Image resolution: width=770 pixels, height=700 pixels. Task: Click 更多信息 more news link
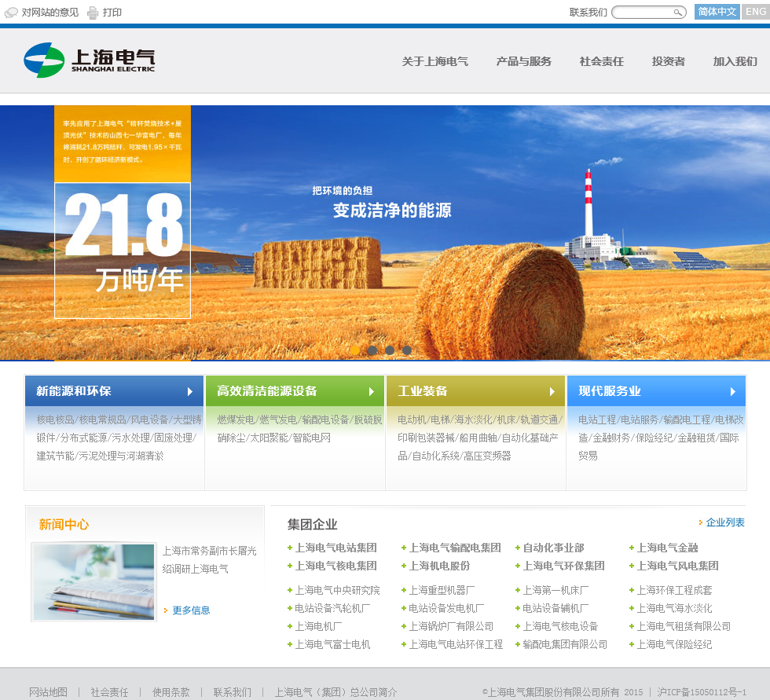point(191,610)
